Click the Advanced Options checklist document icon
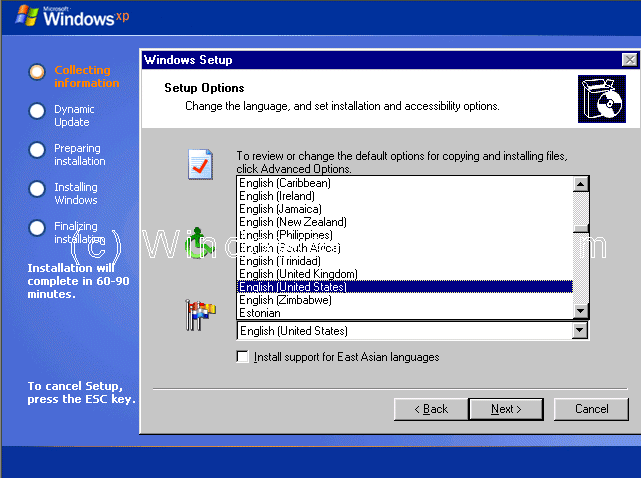The height and width of the screenshot is (478, 641). (x=201, y=164)
